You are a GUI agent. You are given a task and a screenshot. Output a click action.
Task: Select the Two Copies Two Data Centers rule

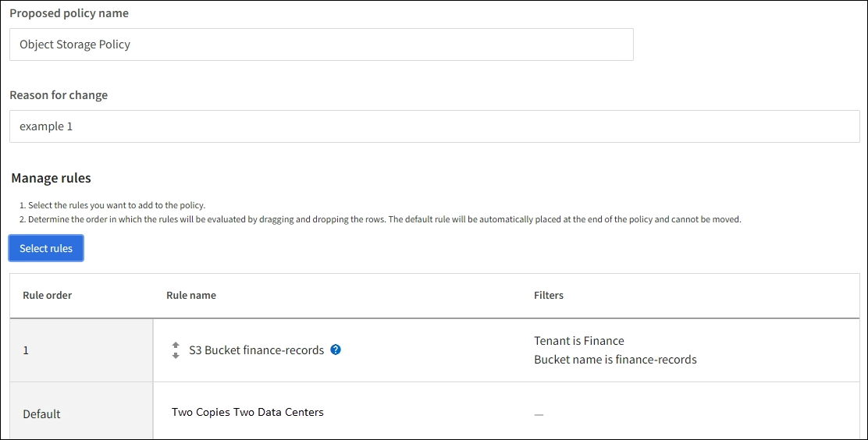(247, 412)
